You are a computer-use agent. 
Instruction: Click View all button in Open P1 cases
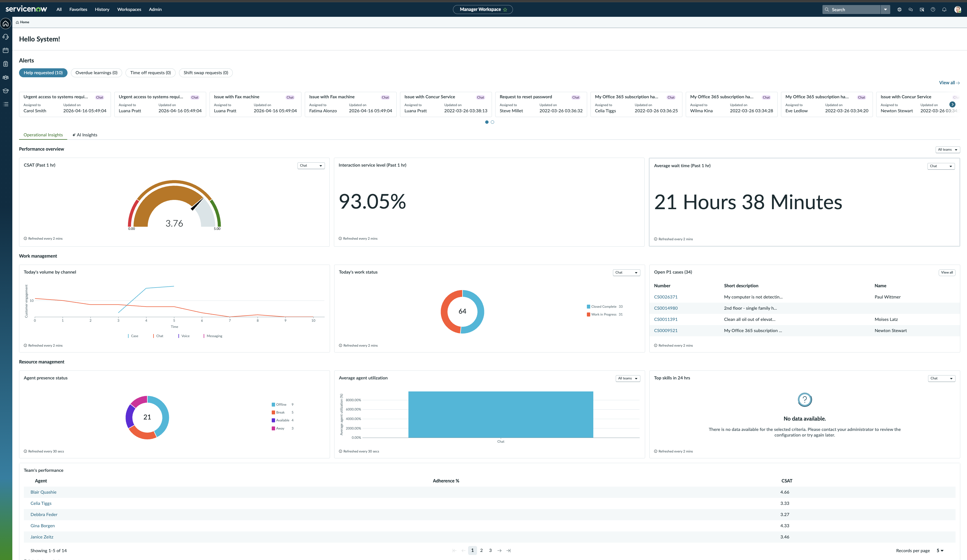947,273
